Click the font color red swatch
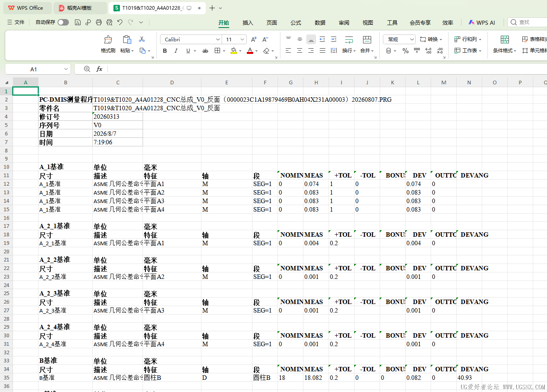The height and width of the screenshot is (392, 547). point(250,51)
